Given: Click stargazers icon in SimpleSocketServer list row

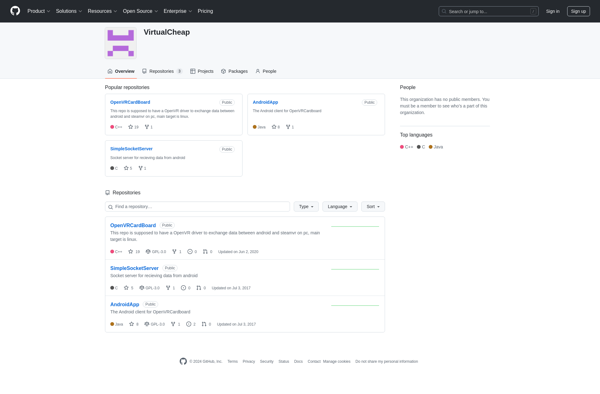Looking at the screenshot, I should coord(126,288).
